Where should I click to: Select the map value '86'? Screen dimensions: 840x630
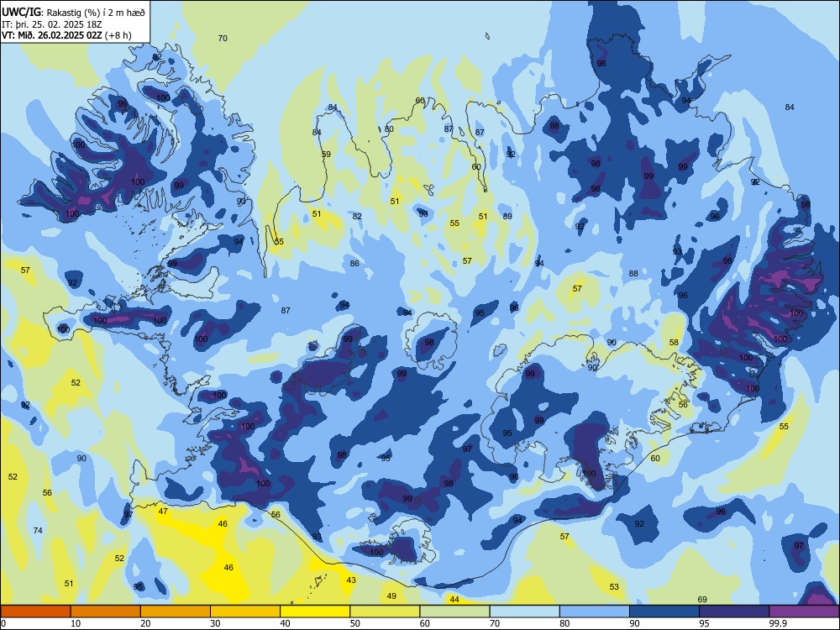pos(354,263)
